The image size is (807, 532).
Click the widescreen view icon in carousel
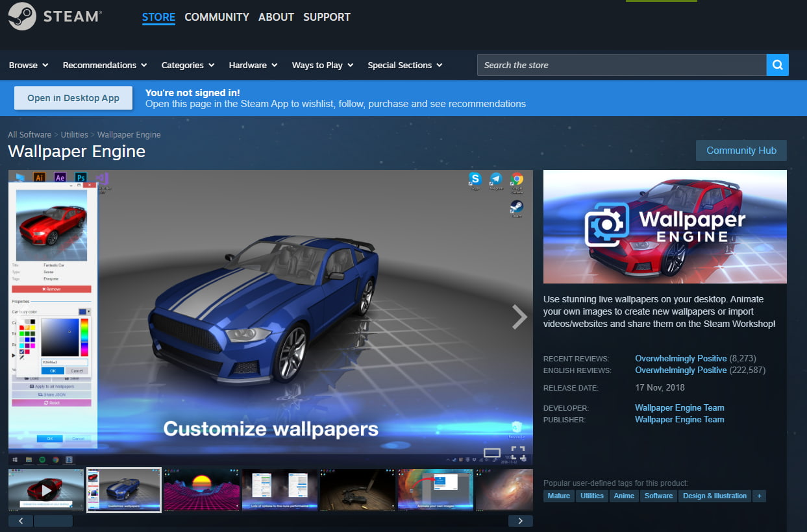pos(492,453)
